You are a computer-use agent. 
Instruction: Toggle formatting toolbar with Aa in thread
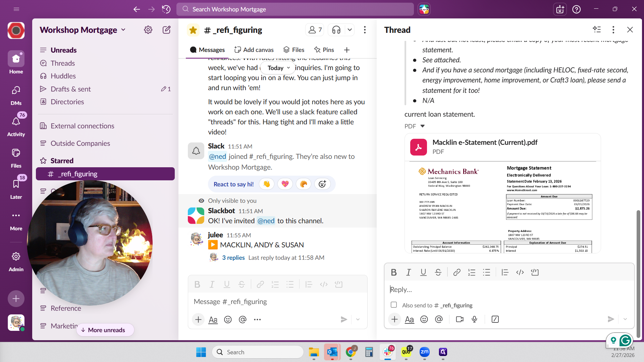[409, 319]
